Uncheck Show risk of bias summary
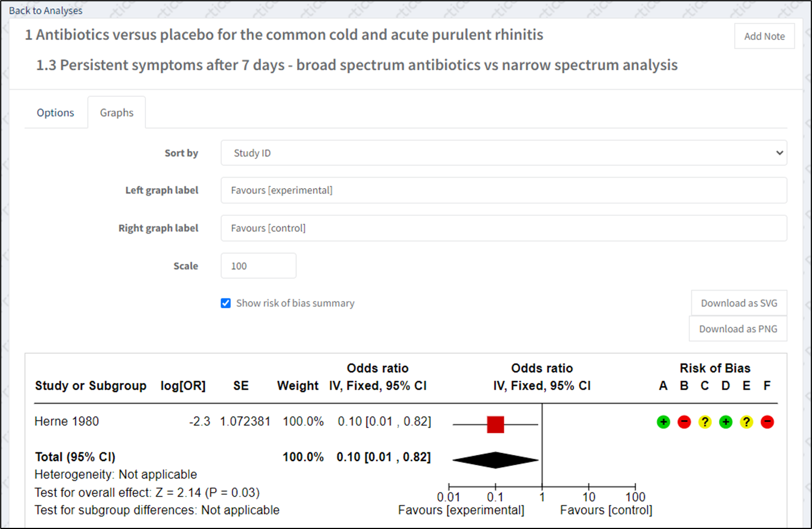Screen dimensions: 812x529 coord(226,303)
